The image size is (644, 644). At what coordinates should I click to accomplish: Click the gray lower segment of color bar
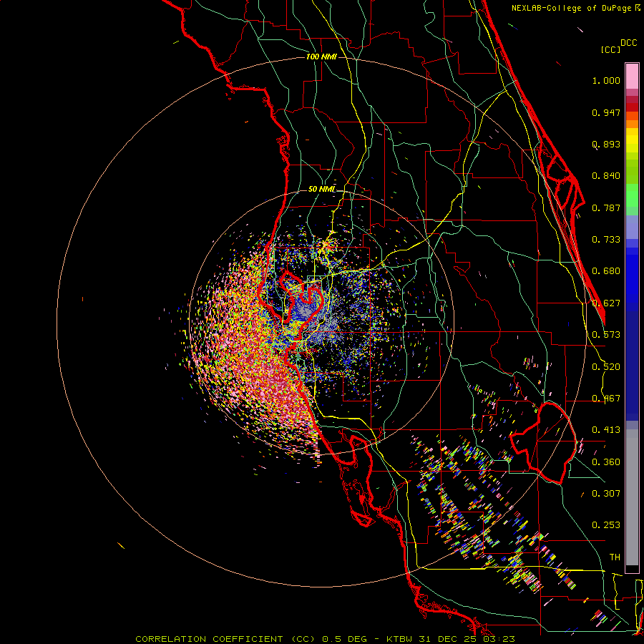coord(632,497)
